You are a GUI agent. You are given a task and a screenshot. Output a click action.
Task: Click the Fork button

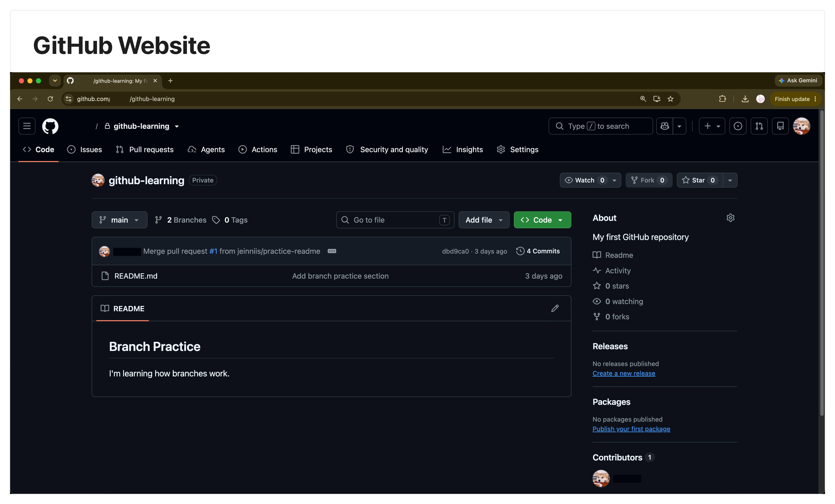pos(649,180)
